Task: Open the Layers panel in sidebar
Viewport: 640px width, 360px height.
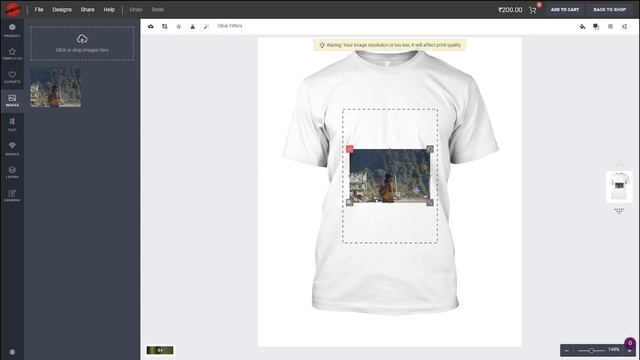Action: pos(12,172)
